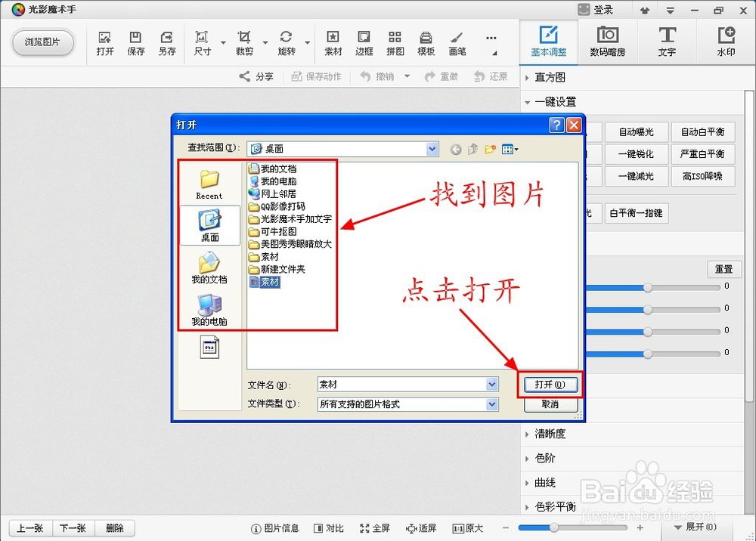Open the 尺寸 dropdown arrow
This screenshot has width=756, height=541.
223,43
